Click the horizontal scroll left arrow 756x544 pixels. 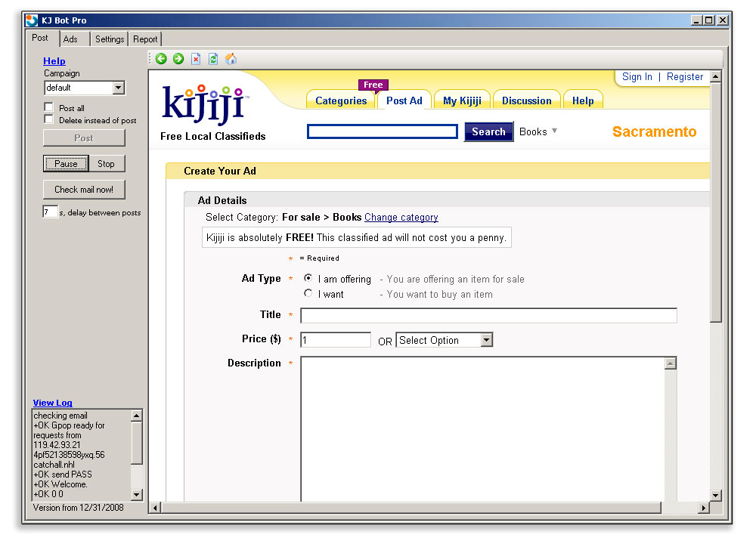tap(155, 508)
